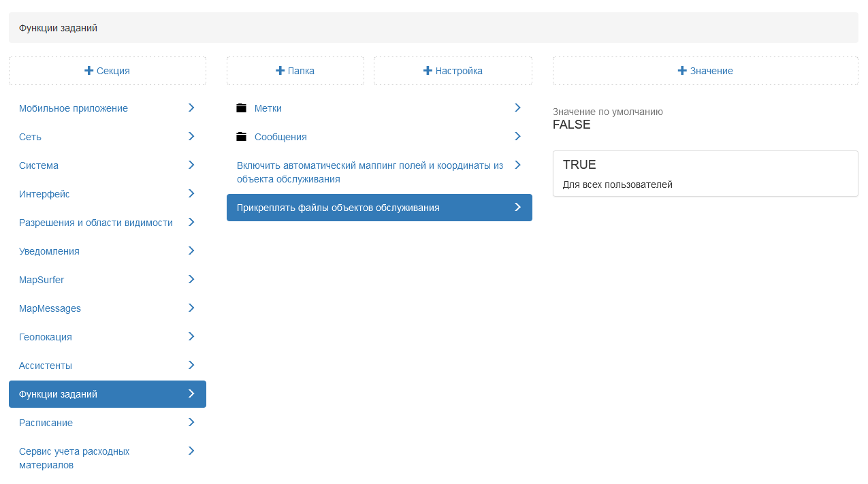868x484 pixels.
Task: Click the chevron next to Система
Action: tap(191, 165)
